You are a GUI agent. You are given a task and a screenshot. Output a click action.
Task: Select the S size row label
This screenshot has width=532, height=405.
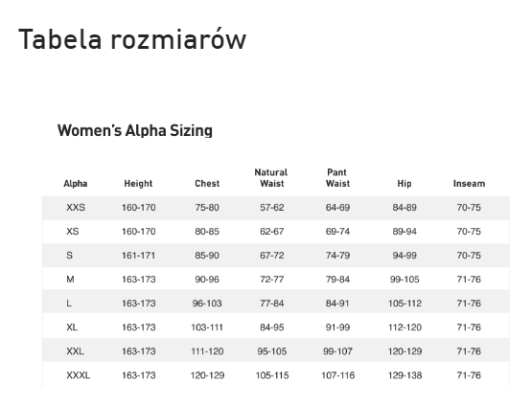(x=70, y=256)
